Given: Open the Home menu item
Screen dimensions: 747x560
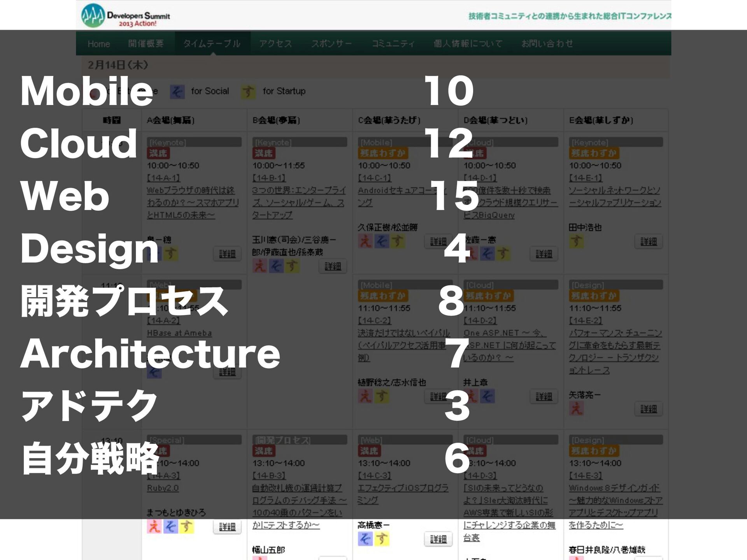Looking at the screenshot, I should [x=99, y=44].
